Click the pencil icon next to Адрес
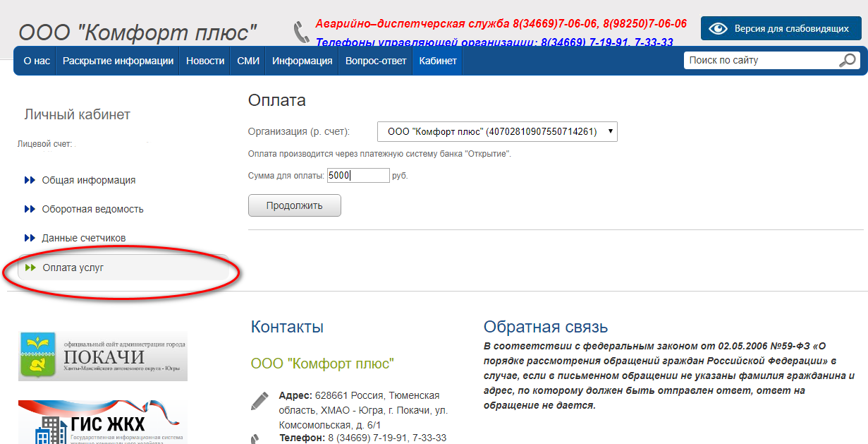The image size is (868, 444). click(x=260, y=400)
